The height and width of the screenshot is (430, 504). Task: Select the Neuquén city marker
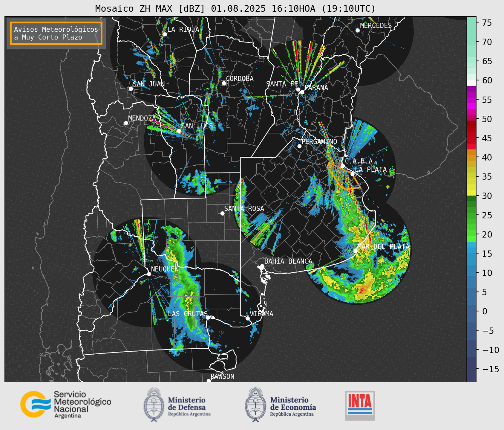pos(149,274)
